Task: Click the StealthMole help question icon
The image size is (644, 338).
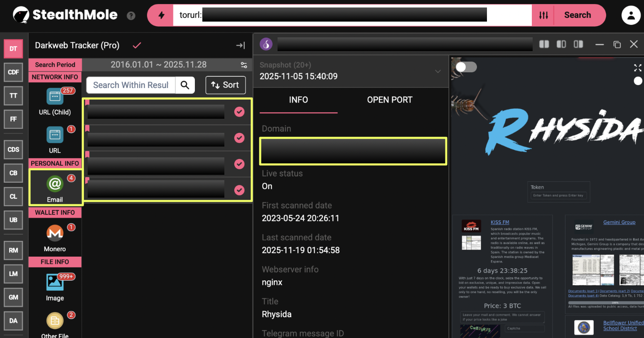Action: (x=131, y=16)
